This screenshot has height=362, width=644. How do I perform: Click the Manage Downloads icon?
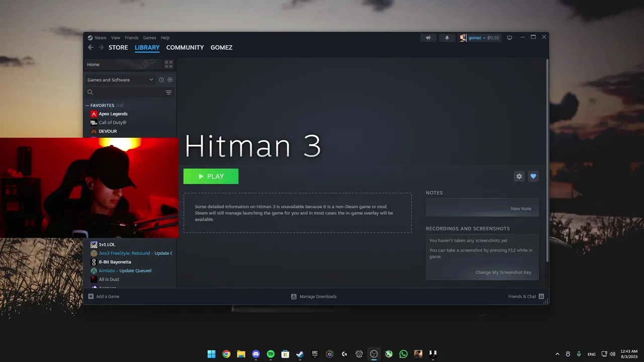(x=294, y=297)
